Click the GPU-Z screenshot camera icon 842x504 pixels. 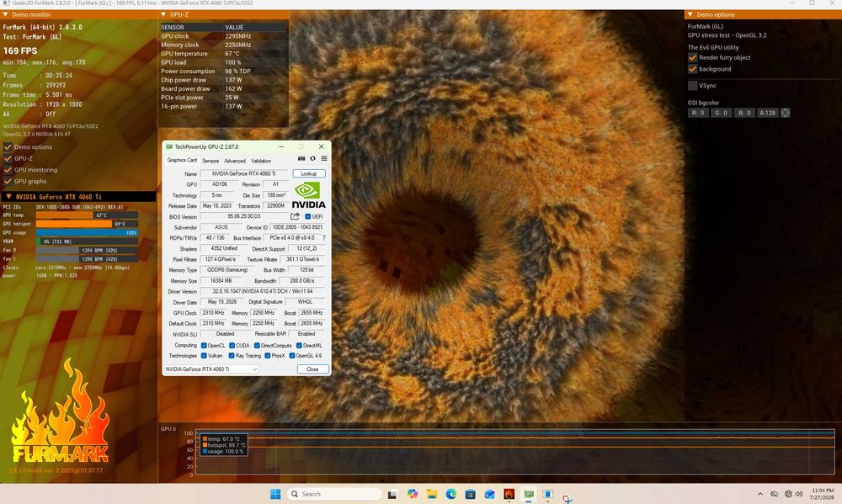point(301,158)
